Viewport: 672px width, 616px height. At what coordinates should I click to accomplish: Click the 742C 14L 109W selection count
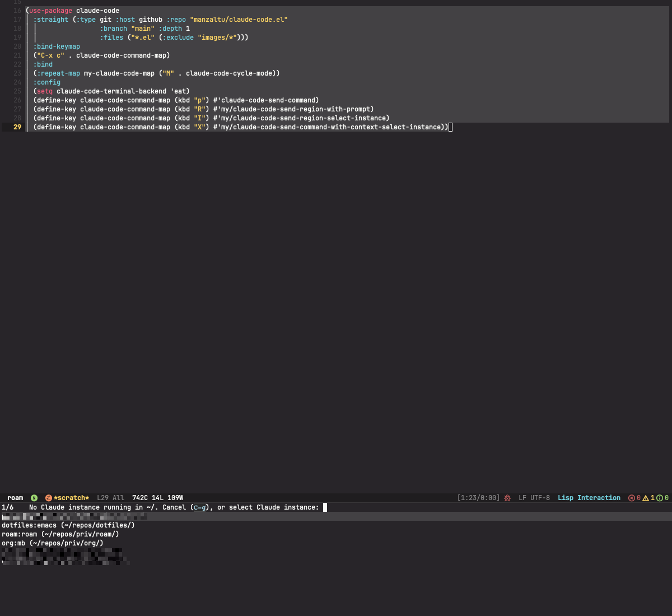click(x=157, y=498)
